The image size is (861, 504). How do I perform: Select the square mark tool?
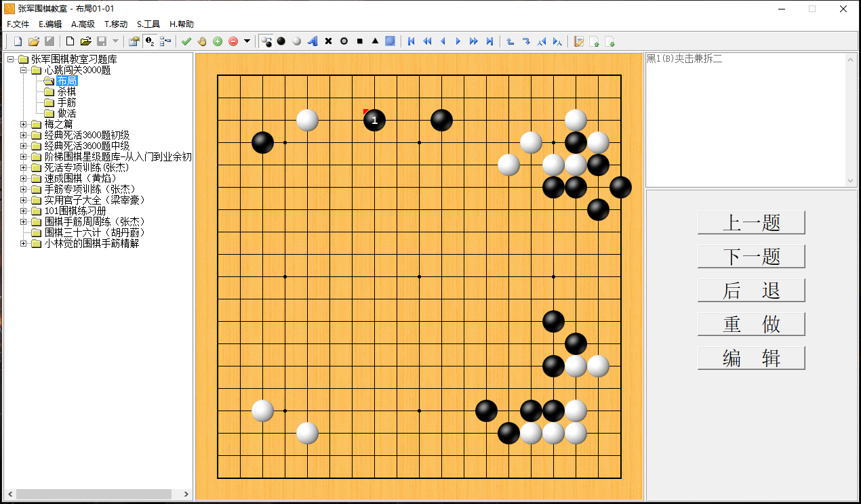pyautogui.click(x=359, y=41)
